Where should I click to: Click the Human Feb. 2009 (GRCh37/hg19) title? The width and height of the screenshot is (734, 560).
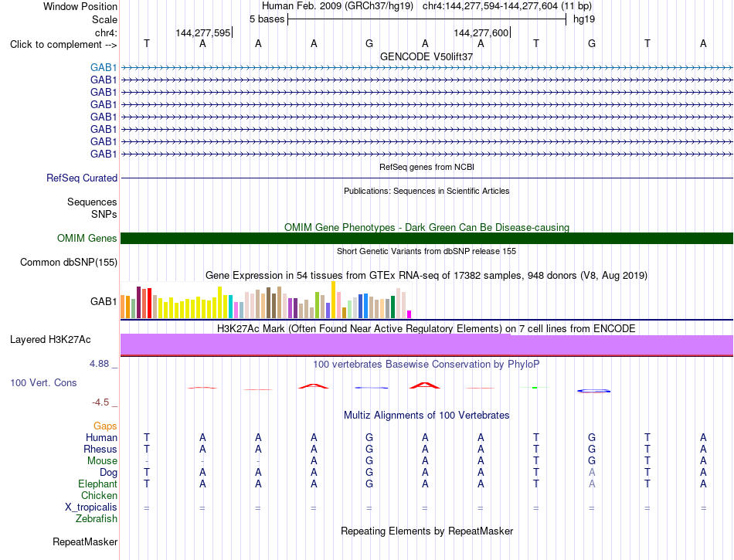click(x=337, y=6)
